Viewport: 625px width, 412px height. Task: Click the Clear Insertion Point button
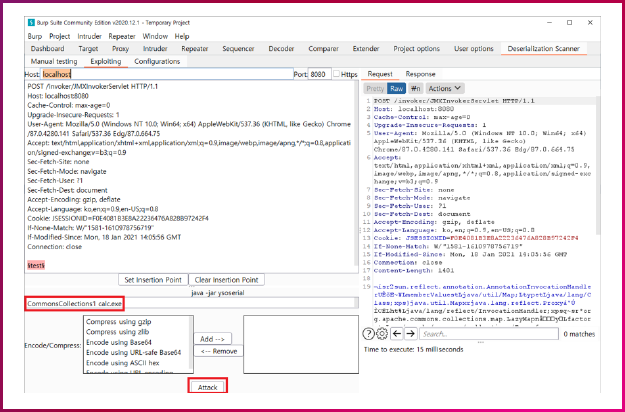click(226, 280)
